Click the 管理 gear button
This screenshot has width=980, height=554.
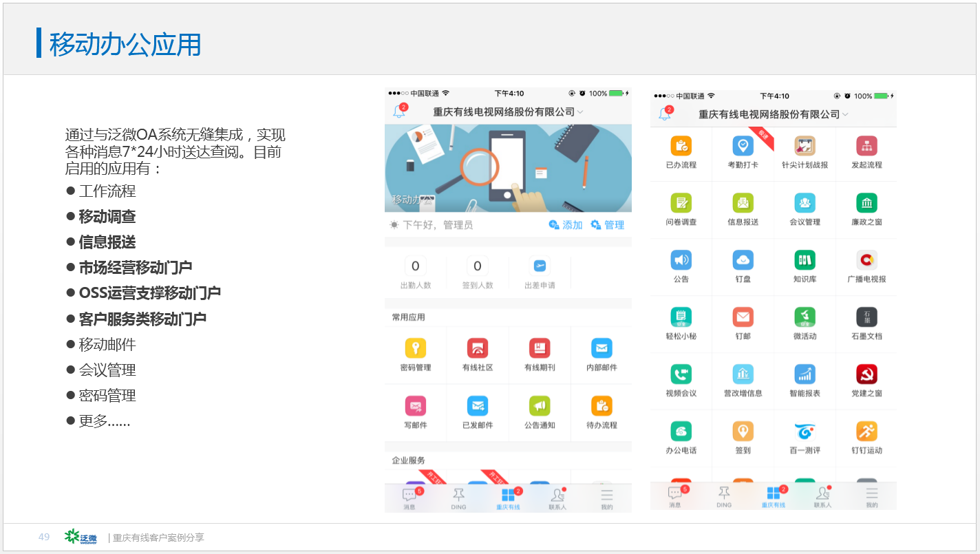pyautogui.click(x=608, y=225)
